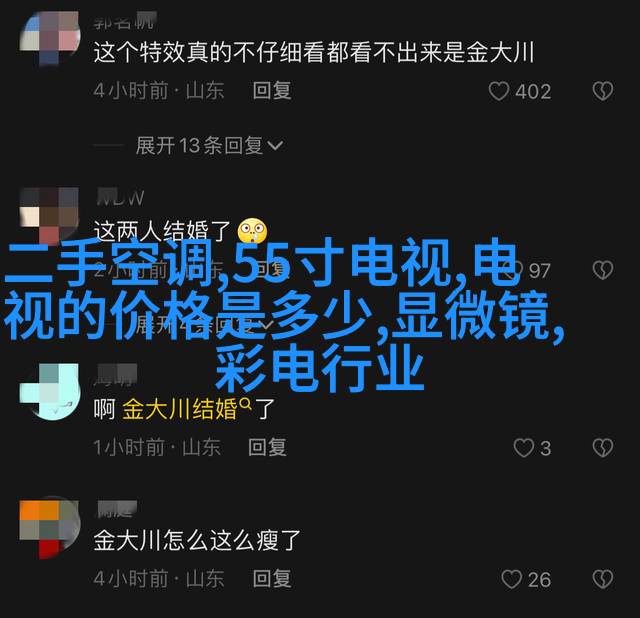Reply to the 啊 金大川结婚了 comment
This screenshot has height=618, width=640.
[267, 447]
